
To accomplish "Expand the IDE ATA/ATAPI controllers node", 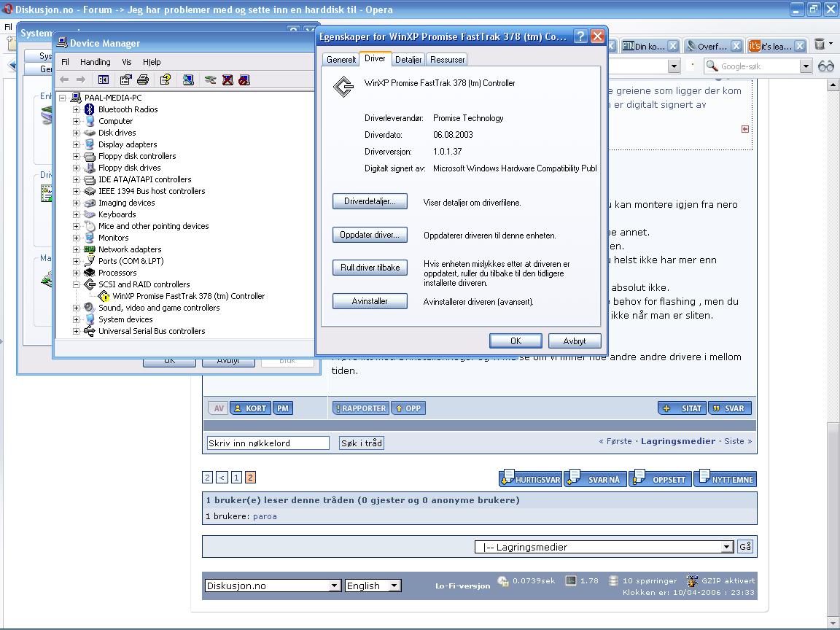I will point(76,179).
